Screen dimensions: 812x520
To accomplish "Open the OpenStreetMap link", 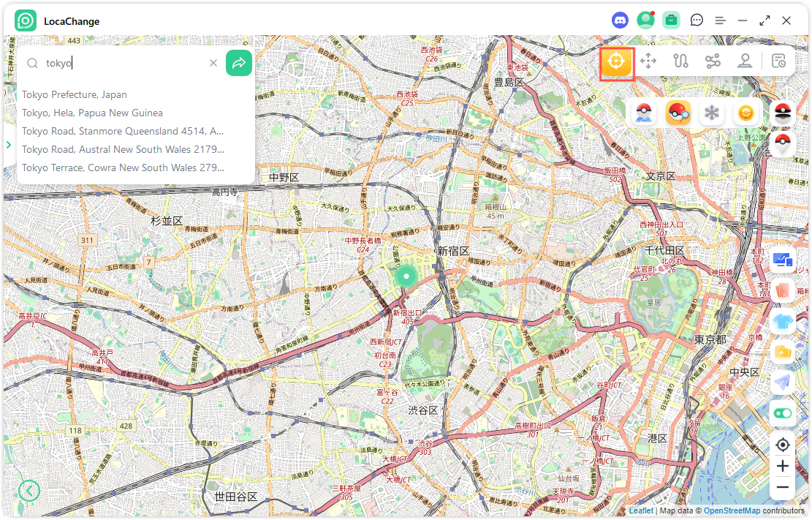I will pos(732,510).
